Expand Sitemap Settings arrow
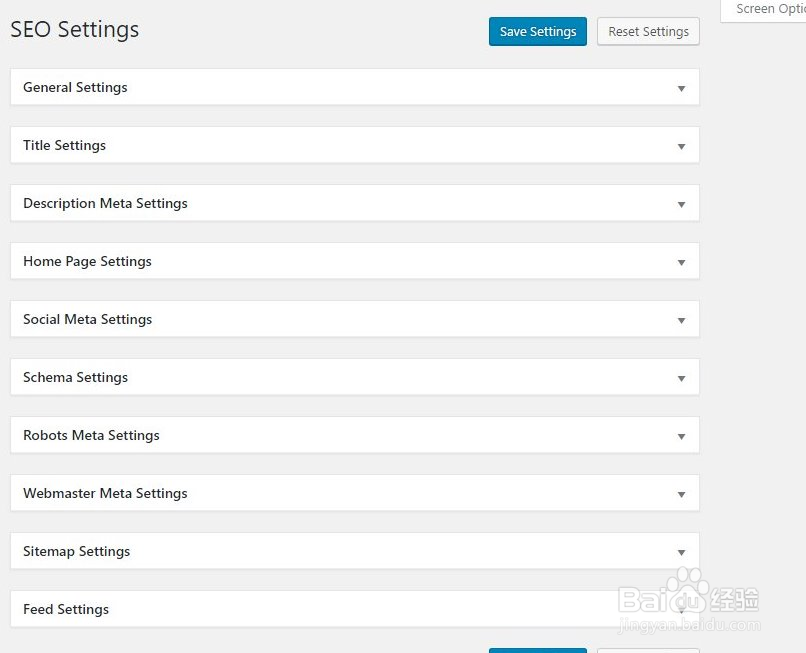 coord(681,553)
